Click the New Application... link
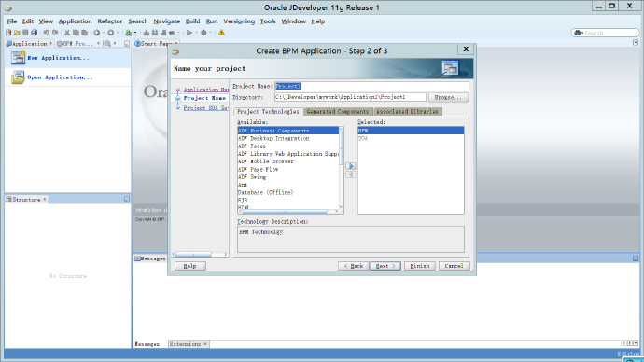 pos(58,58)
